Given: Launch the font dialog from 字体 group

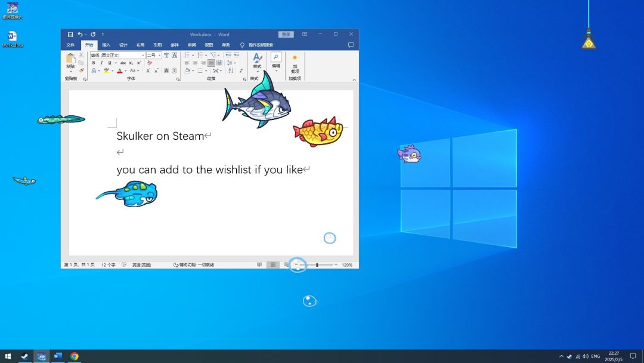Looking at the screenshot, I should [178, 79].
